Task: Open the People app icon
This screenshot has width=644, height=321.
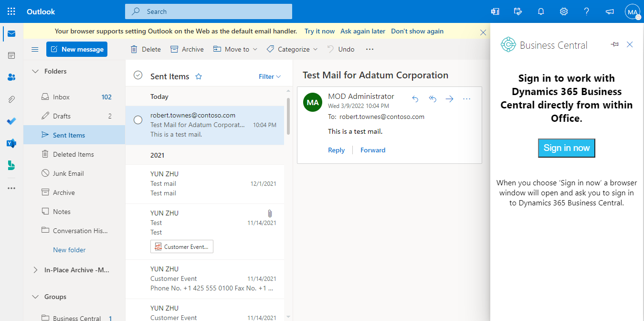Action: [x=11, y=77]
